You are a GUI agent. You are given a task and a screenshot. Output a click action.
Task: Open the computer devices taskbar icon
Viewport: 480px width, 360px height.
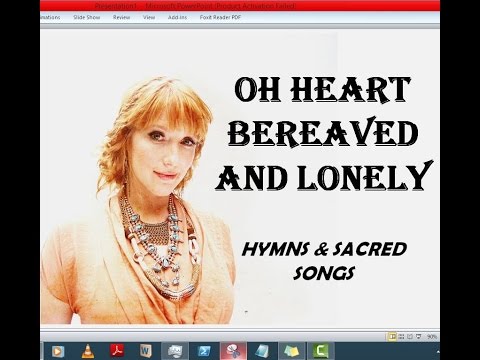[175, 351]
